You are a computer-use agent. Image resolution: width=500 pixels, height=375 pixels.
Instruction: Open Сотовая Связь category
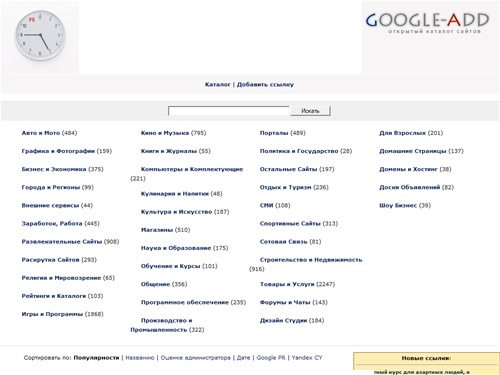click(283, 242)
